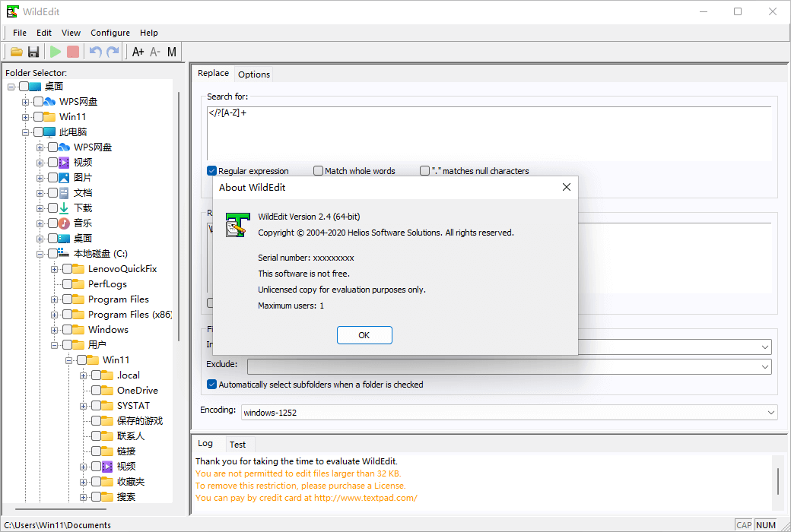Click the C:\Users\Win11\Documents status path
Image resolution: width=791 pixels, height=532 pixels.
coord(58,525)
